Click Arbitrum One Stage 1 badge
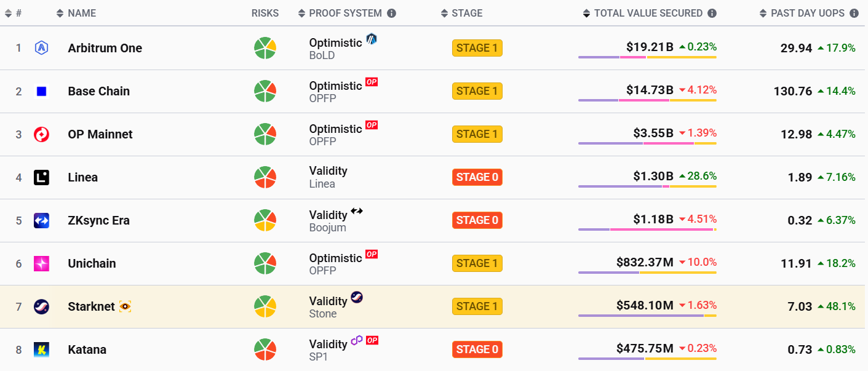868x371 pixels. tap(477, 48)
